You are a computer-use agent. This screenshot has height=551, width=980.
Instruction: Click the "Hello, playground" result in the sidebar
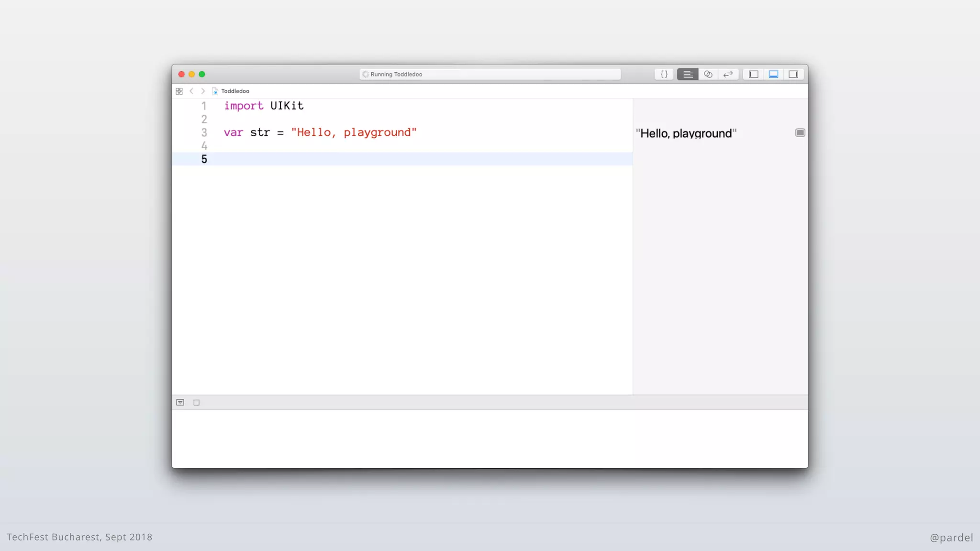tap(686, 133)
